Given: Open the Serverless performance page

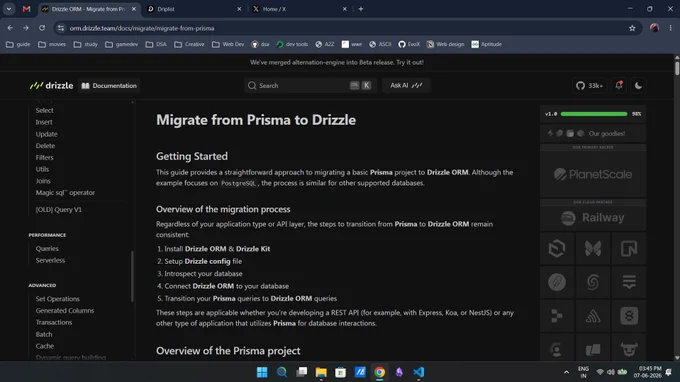Looking at the screenshot, I should 50,260.
